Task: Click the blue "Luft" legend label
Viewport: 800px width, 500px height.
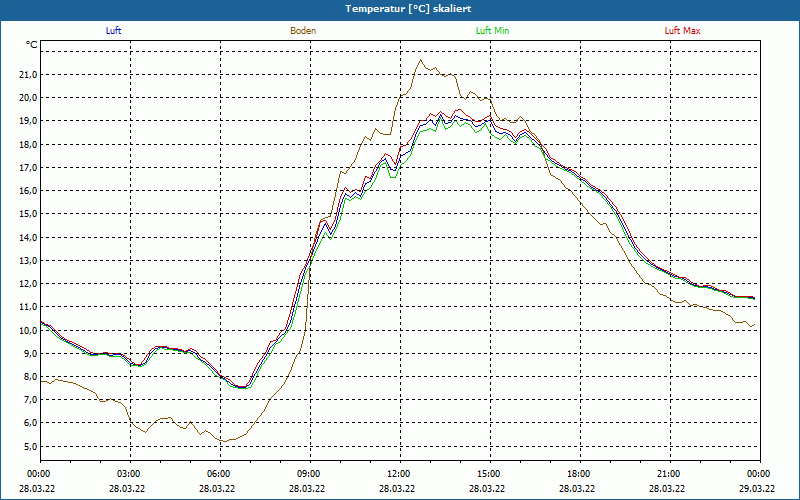Action: pos(113,31)
